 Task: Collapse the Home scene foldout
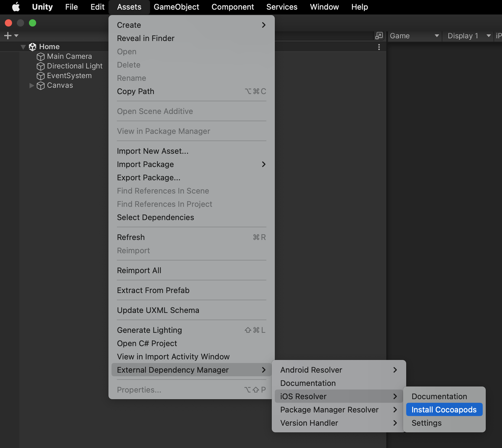(23, 47)
